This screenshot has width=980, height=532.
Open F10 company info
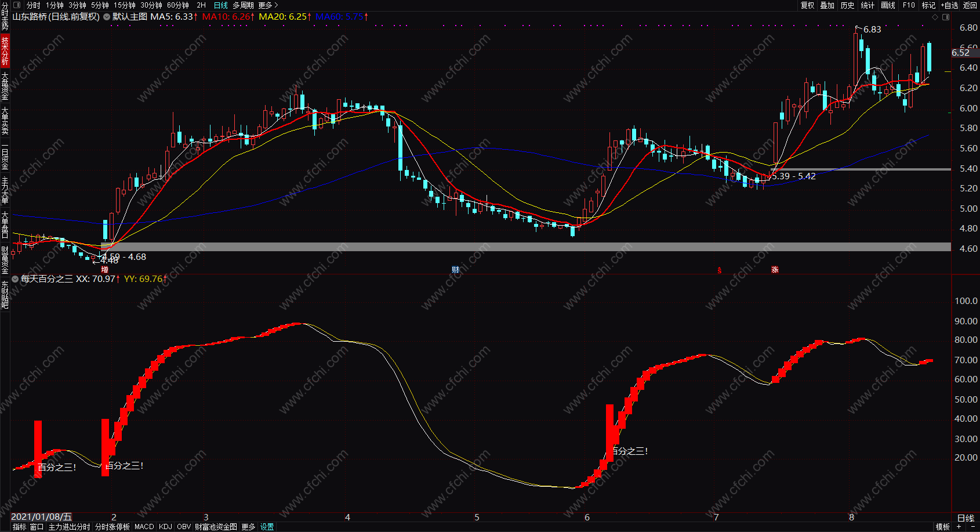point(909,5)
